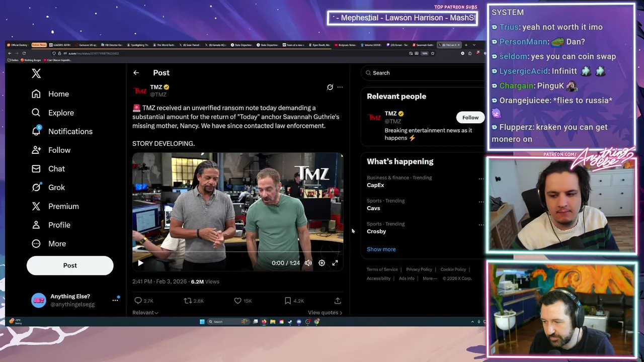Open the Crosby trending topic
Image resolution: width=644 pixels, height=362 pixels.
pos(376,231)
